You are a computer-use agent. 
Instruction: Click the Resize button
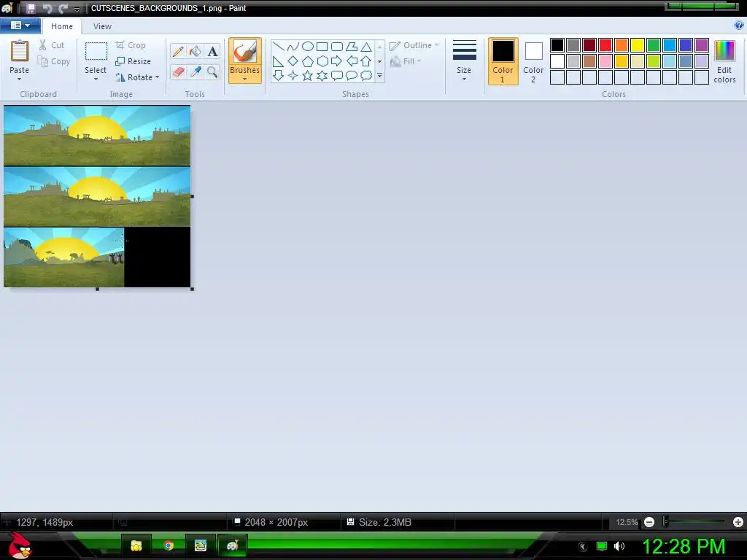click(x=133, y=61)
